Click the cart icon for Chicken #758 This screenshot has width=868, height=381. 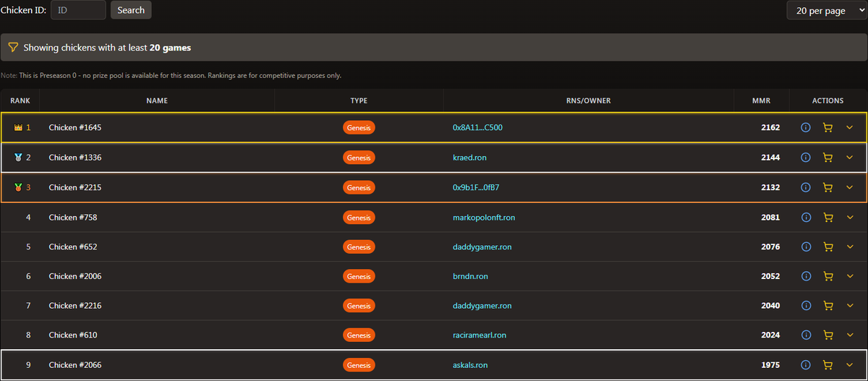coord(828,217)
